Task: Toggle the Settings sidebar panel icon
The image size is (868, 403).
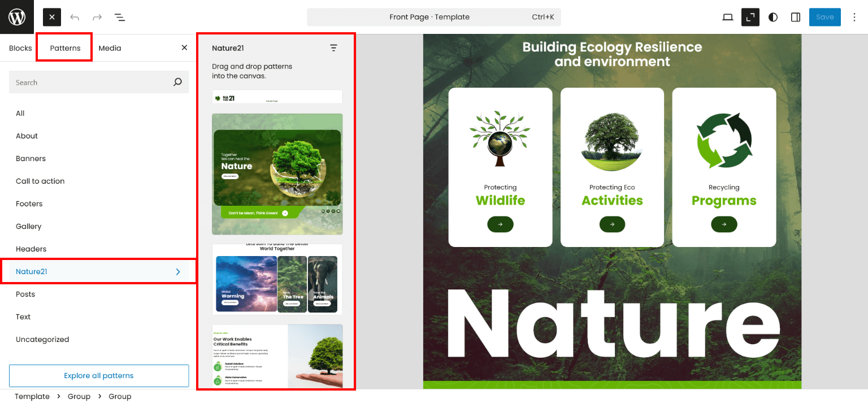Action: tap(796, 17)
